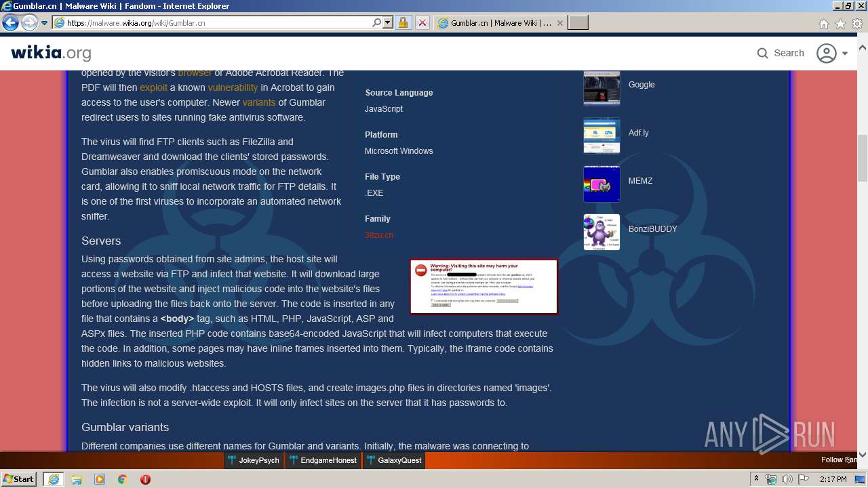
Task: Show hidden system tray icons arrow
Action: tap(756, 479)
